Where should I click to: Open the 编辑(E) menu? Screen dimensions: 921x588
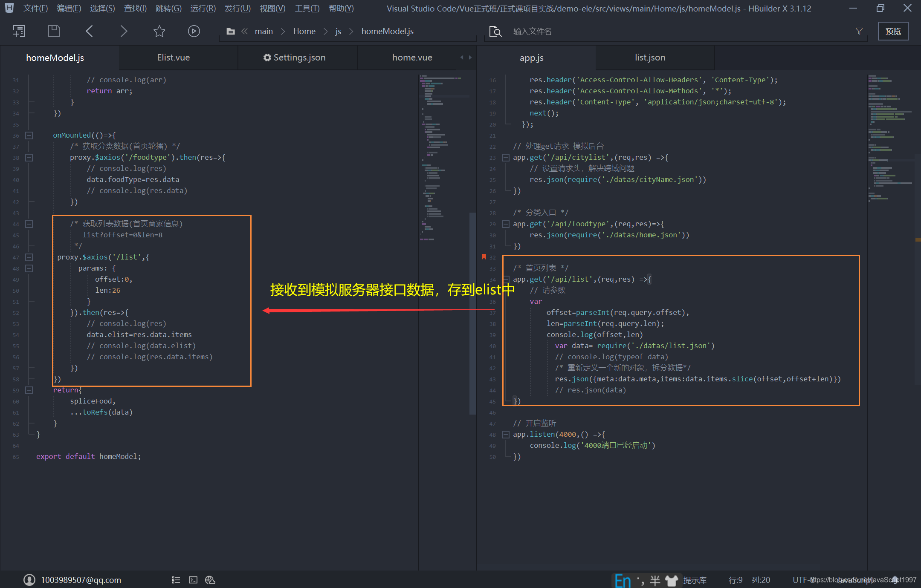69,9
